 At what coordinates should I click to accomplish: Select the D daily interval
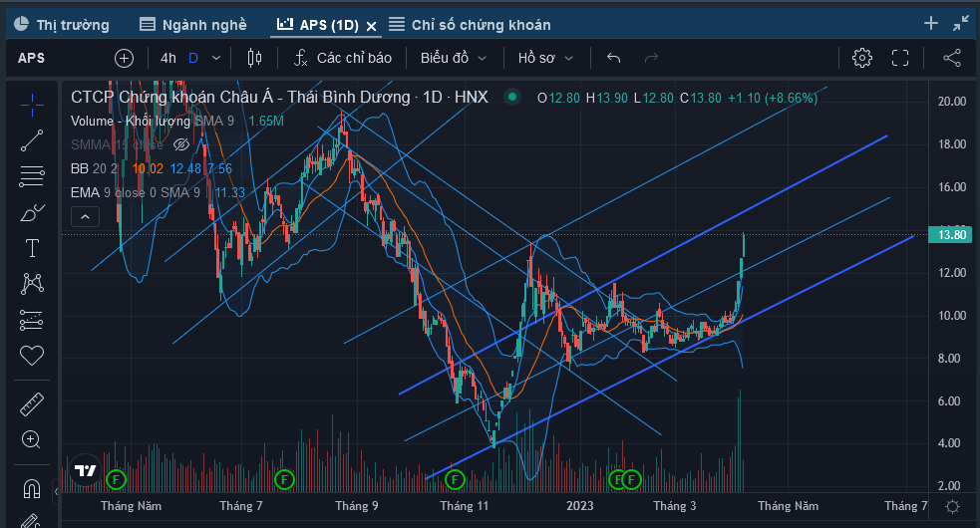pyautogui.click(x=193, y=58)
